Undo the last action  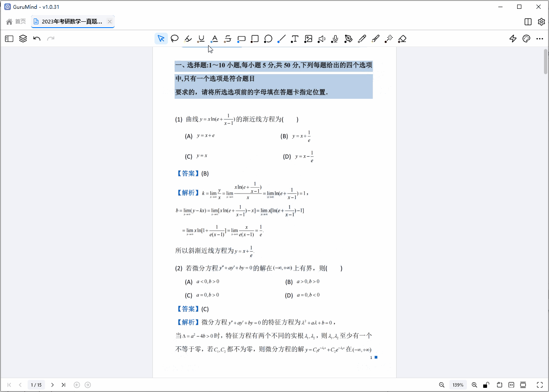[x=37, y=39]
